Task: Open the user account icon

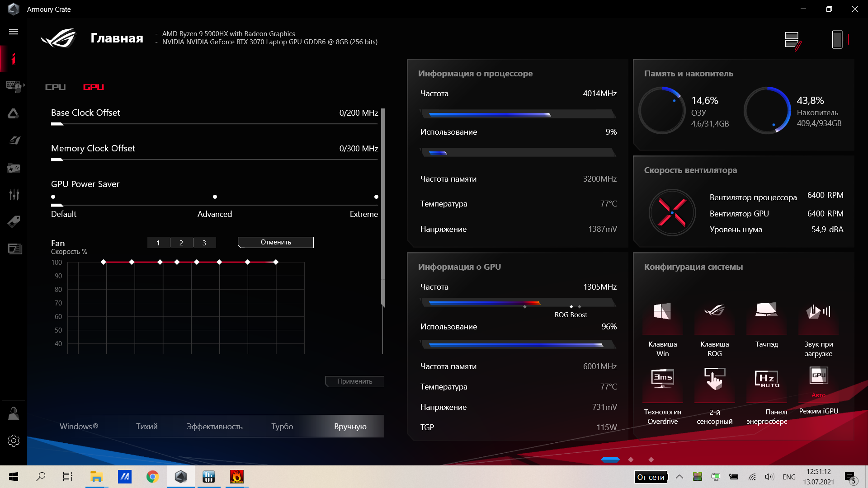Action: tap(14, 413)
